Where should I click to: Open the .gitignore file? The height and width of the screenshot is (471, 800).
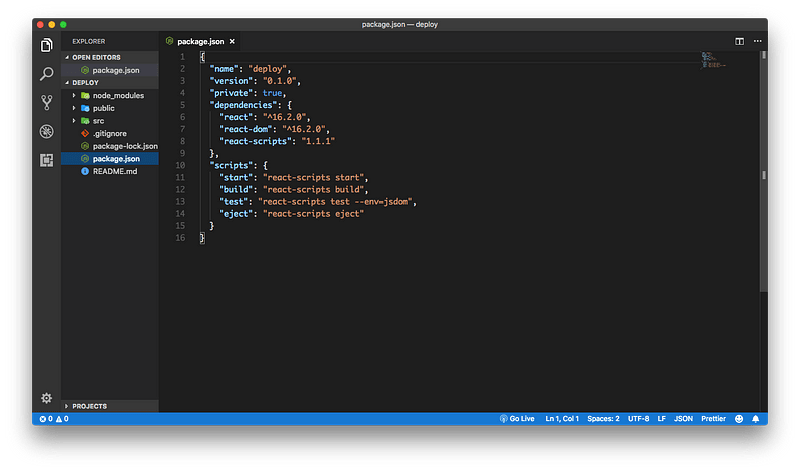pos(110,133)
